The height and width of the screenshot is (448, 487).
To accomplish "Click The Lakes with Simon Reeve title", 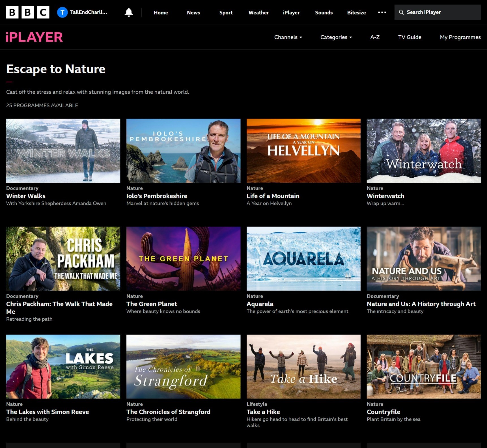I will point(48,412).
